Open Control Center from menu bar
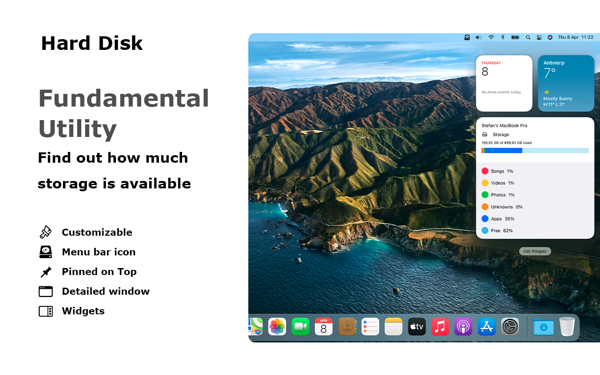 [539, 37]
